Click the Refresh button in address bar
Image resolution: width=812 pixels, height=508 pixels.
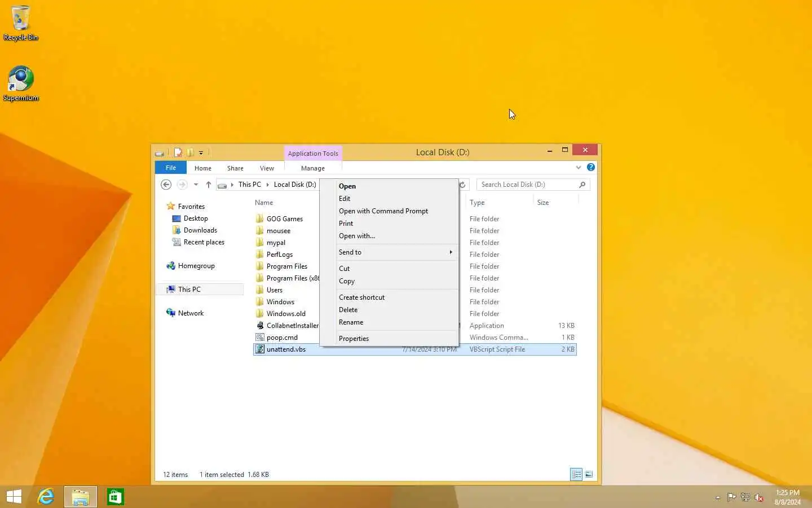[x=462, y=185]
